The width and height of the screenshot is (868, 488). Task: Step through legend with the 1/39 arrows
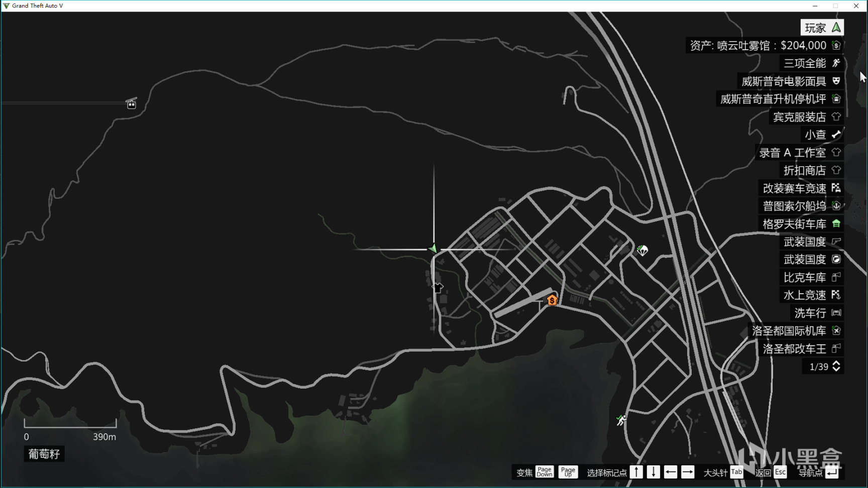[x=836, y=367]
